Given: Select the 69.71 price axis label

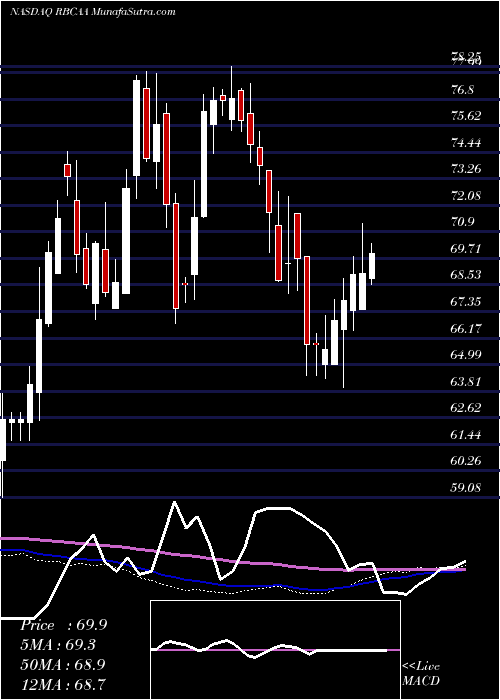Looking at the screenshot, I should coord(467,248).
